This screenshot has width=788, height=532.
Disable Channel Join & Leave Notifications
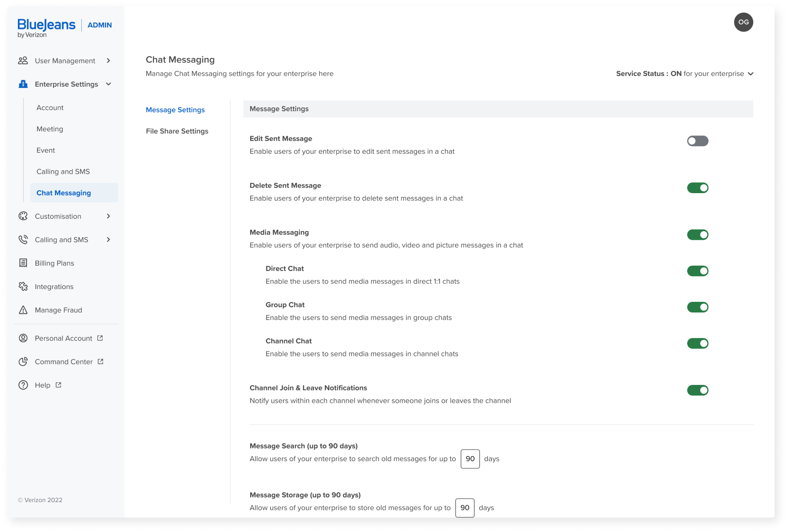[697, 390]
